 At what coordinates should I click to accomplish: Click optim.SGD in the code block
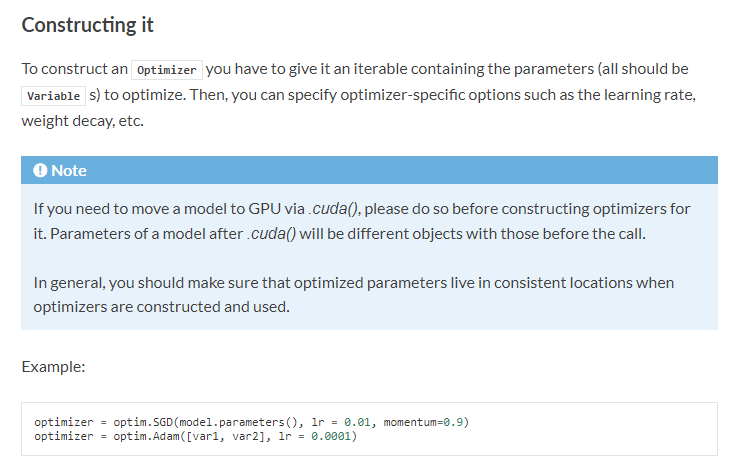(x=143, y=422)
